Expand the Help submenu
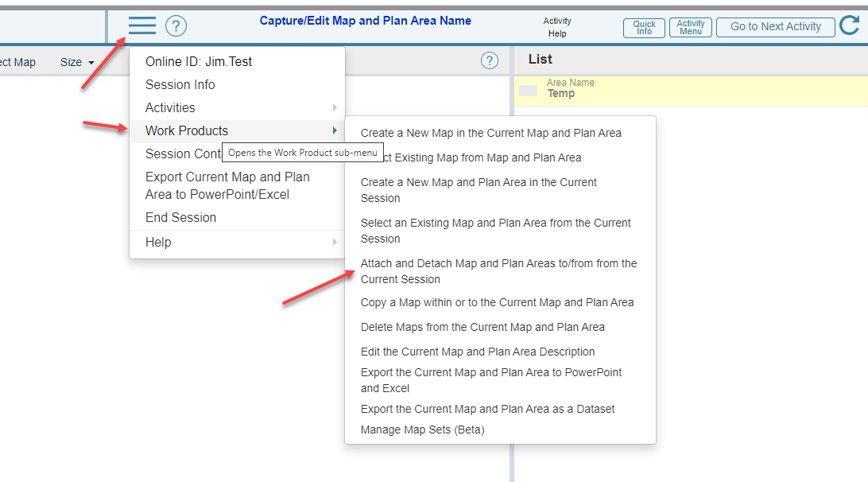The height and width of the screenshot is (482, 868). tap(237, 242)
